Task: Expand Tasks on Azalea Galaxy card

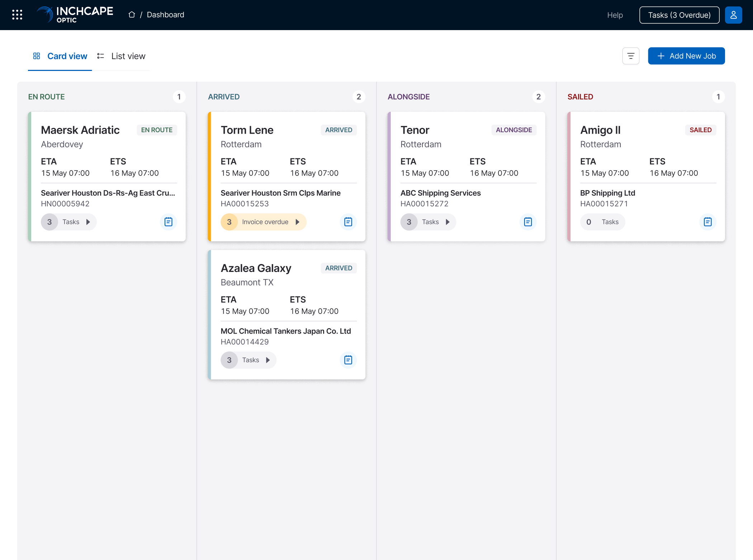Action: [x=248, y=360]
